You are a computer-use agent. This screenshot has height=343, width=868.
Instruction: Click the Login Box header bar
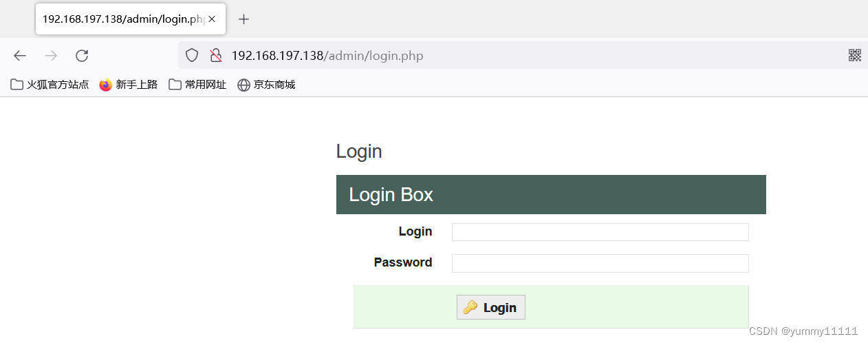tap(550, 194)
